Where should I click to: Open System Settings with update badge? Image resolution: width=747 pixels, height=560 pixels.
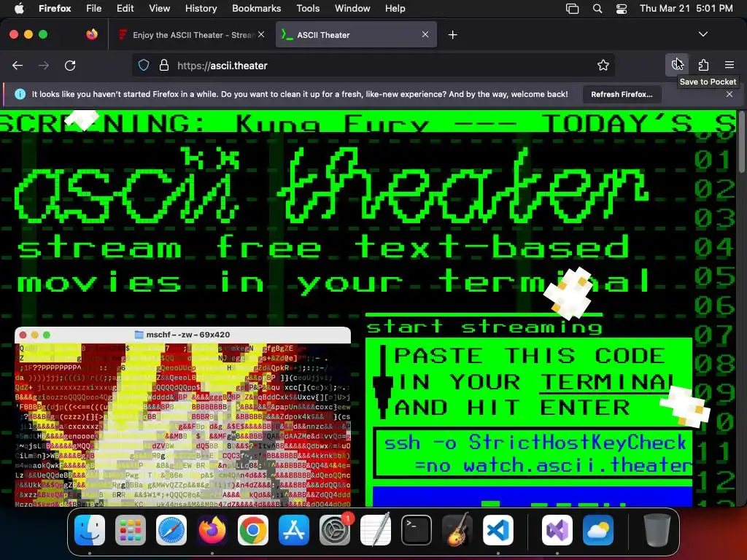(335, 530)
